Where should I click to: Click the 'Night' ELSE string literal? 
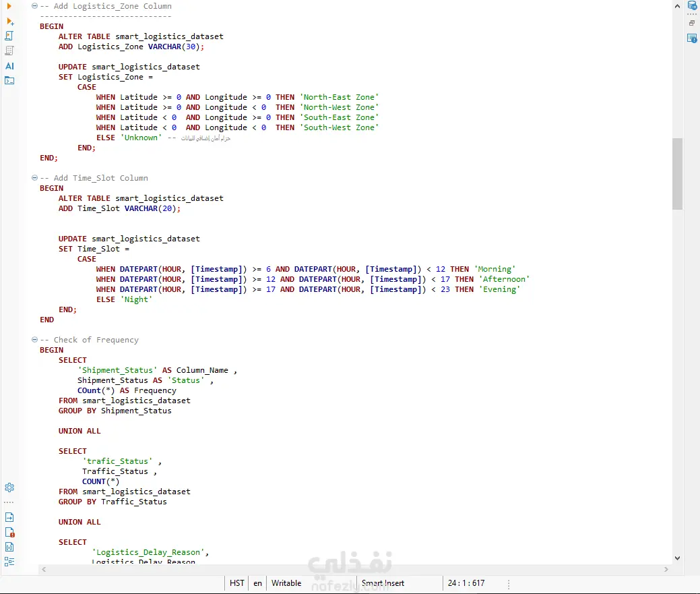[136, 299]
